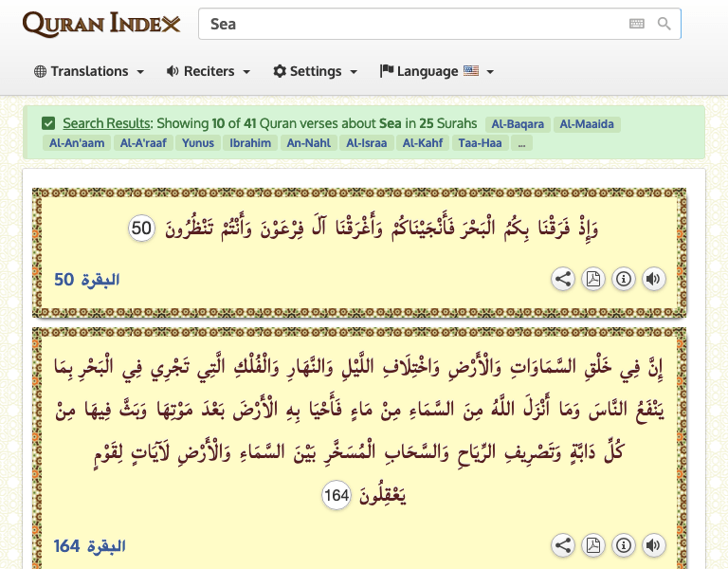The width and height of the screenshot is (728, 569).
Task: Share verse Al-Baqara 50
Action: coord(563,279)
